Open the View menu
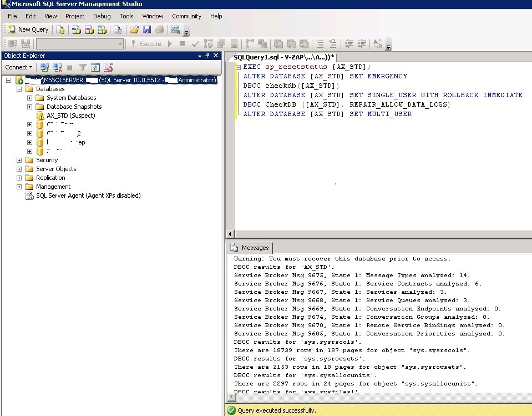 coord(50,16)
